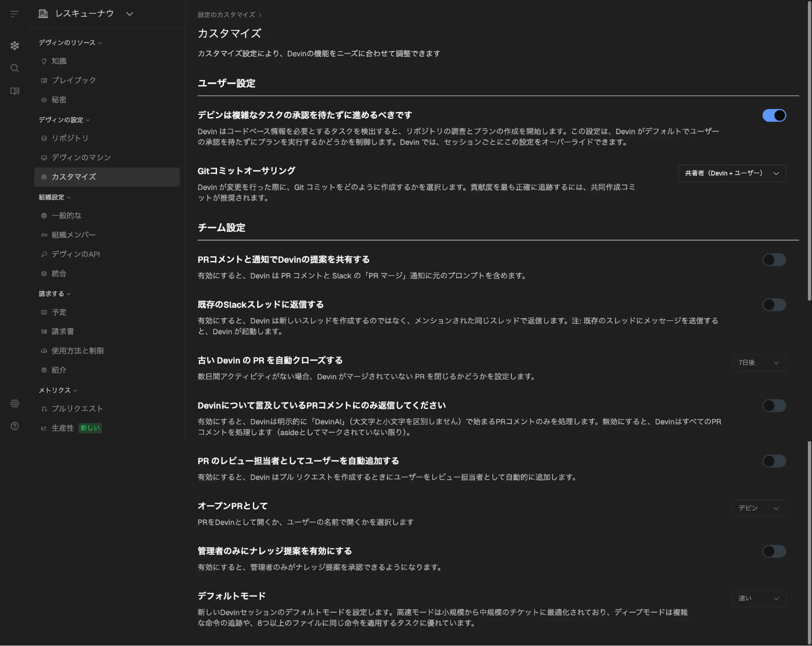Disable the proceed-without-approval toggle
Image resolution: width=812 pixels, height=646 pixels.
tap(774, 115)
